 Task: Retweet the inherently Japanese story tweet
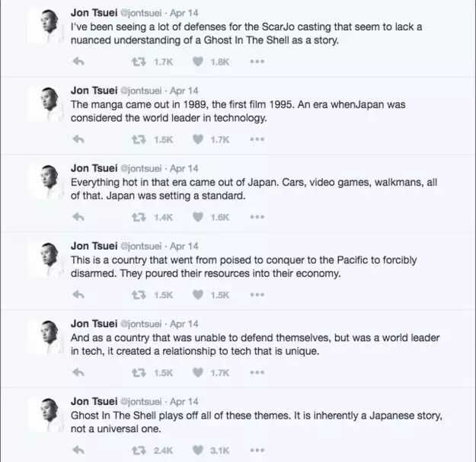(139, 451)
